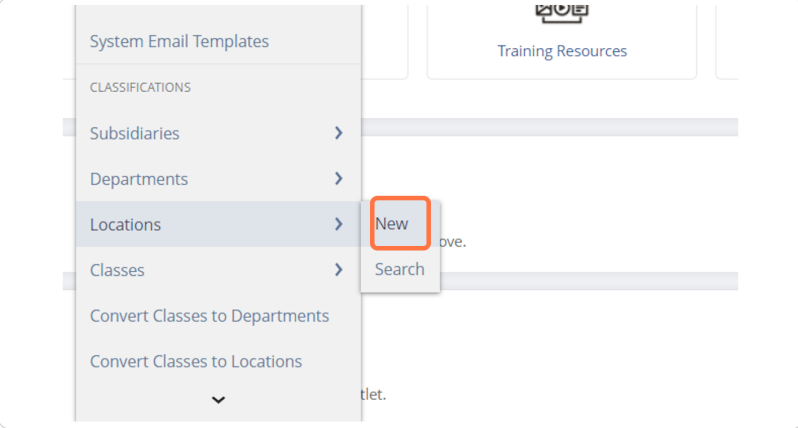The height and width of the screenshot is (428, 798).
Task: Click the Subsidiaries submenu arrow
Action: 338,133
